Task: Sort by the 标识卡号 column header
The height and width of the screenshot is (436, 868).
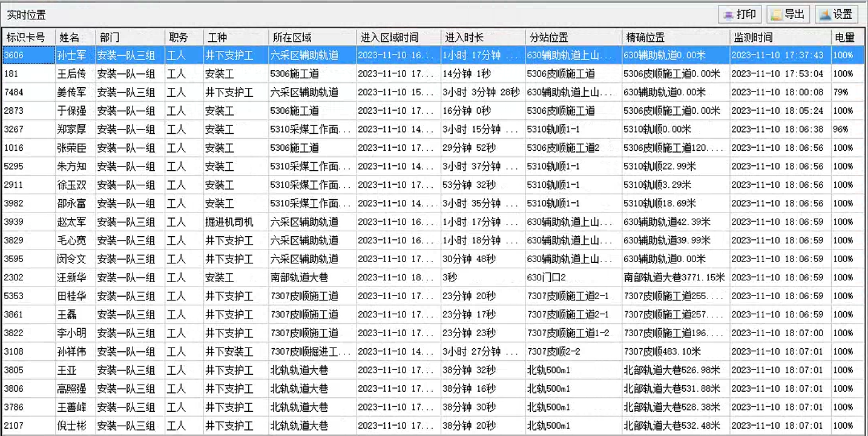Action: 28,38
